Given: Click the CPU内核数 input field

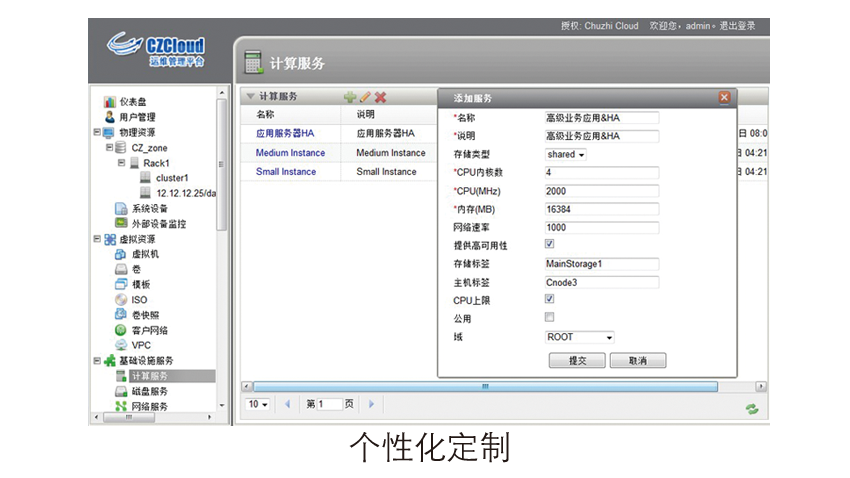Looking at the screenshot, I should pyautogui.click(x=602, y=172).
